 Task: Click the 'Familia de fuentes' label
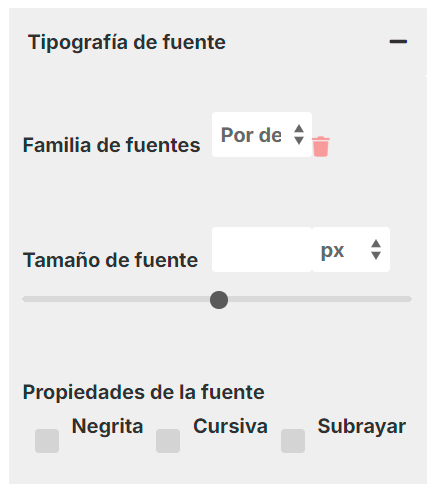pyautogui.click(x=111, y=145)
